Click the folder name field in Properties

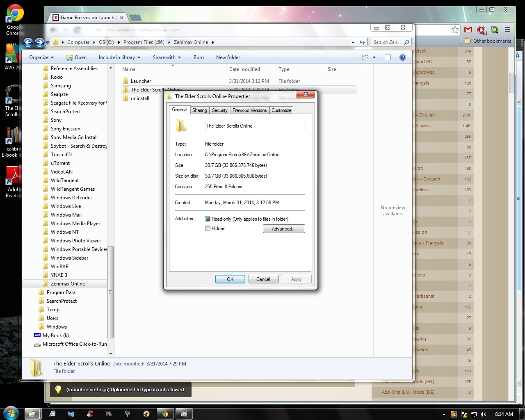255,126
